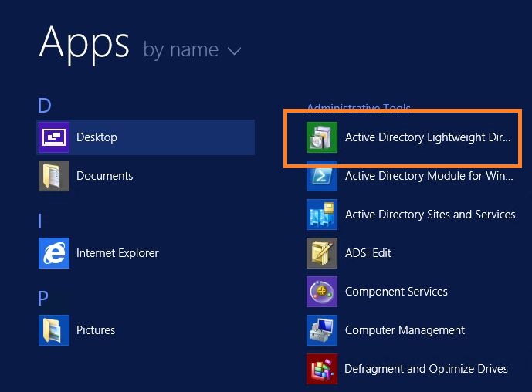Click the Computer Management label
The image size is (532, 392).
pos(405,330)
